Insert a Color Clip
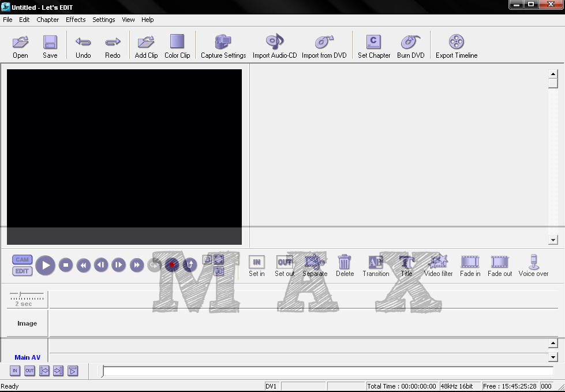Viewport: 565px width, 392px height. pos(177,46)
